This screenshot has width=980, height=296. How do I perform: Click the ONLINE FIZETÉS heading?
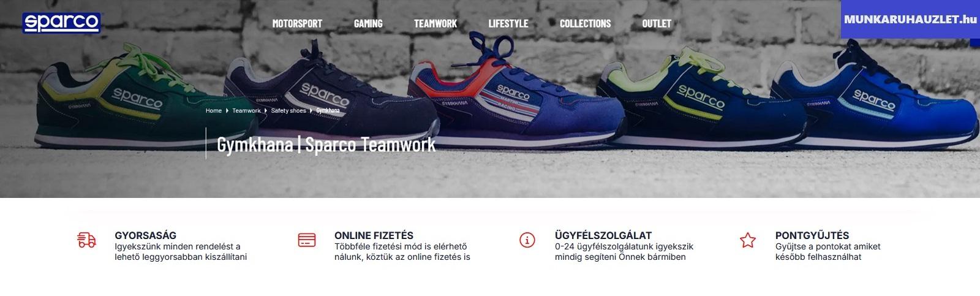click(374, 235)
